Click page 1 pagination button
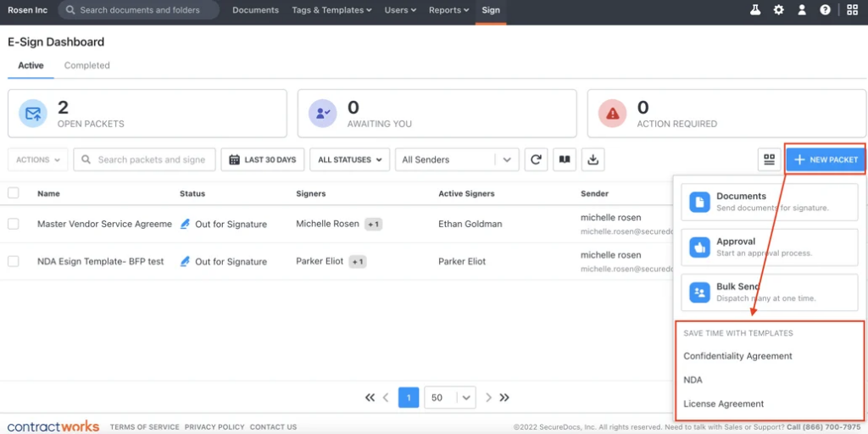Screen dimensions: 868x434 coord(409,398)
